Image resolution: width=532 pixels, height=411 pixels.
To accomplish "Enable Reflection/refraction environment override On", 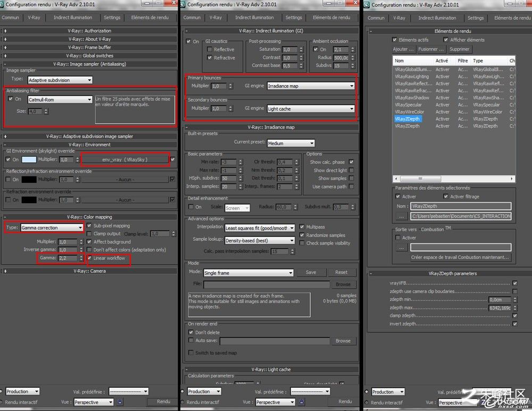I will pos(8,179).
